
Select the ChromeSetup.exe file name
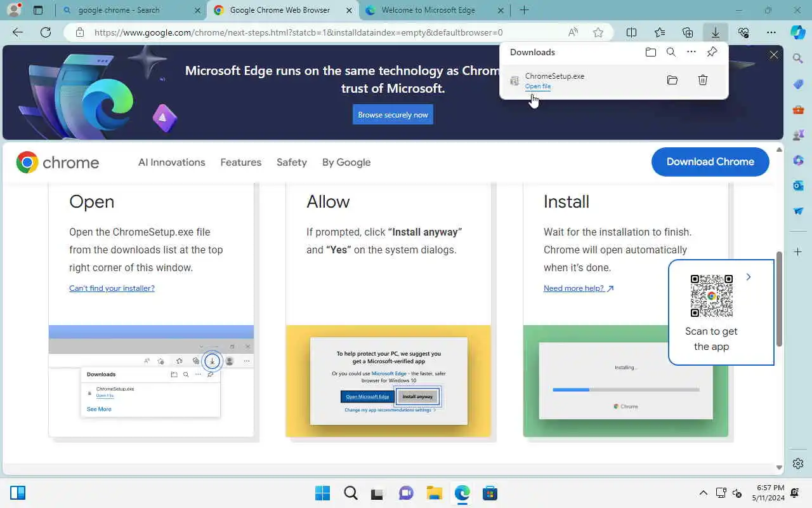[554, 76]
